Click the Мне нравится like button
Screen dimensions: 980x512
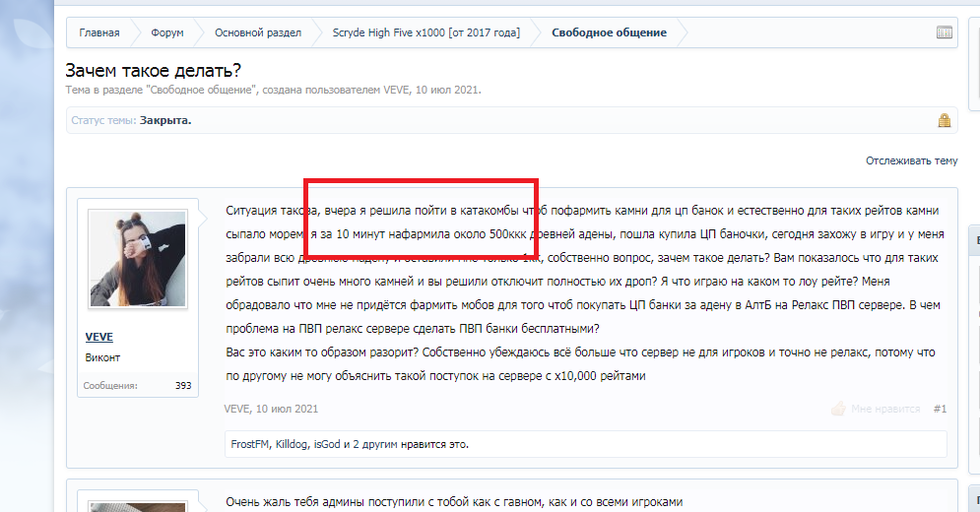tap(885, 409)
